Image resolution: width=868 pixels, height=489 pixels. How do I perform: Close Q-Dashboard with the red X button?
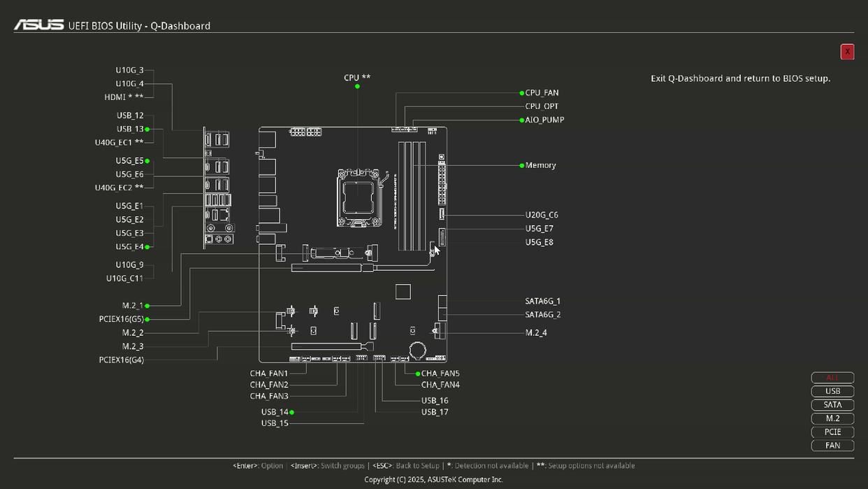(847, 52)
